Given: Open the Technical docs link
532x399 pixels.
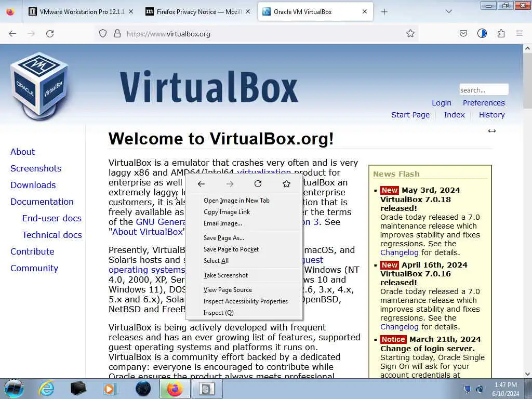Looking at the screenshot, I should click(x=52, y=235).
